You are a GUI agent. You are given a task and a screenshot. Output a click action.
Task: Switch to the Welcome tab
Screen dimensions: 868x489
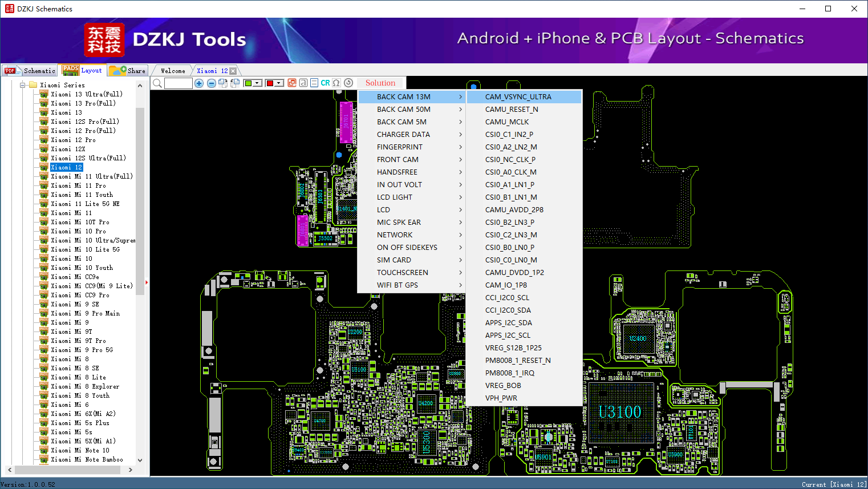173,71
